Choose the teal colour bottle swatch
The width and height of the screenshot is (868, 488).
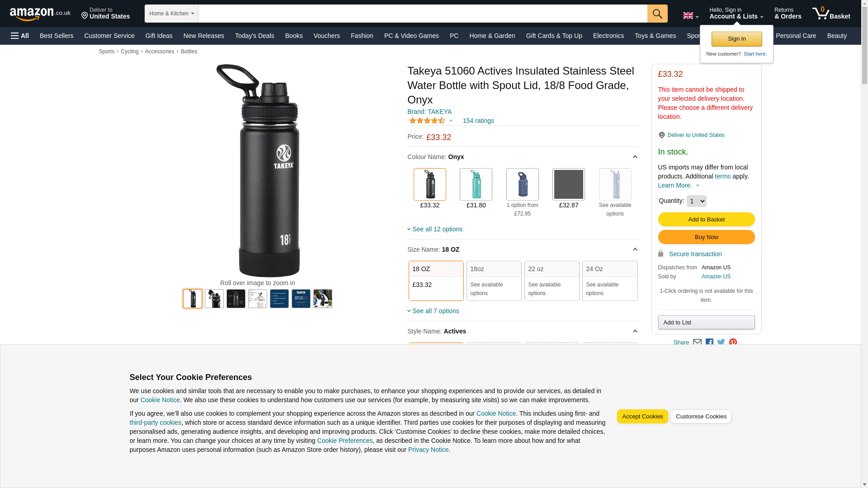(x=476, y=184)
